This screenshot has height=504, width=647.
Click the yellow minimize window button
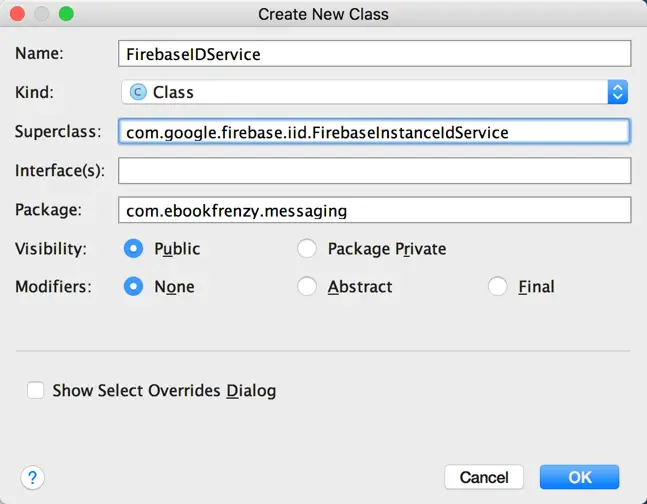click(43, 14)
